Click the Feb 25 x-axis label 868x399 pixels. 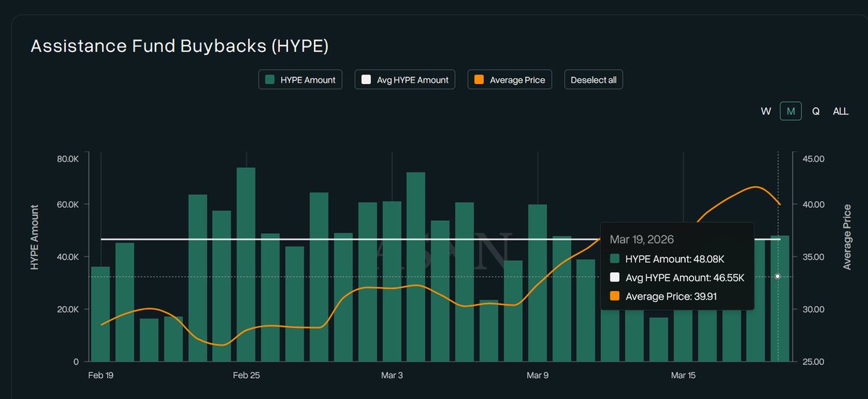246,375
